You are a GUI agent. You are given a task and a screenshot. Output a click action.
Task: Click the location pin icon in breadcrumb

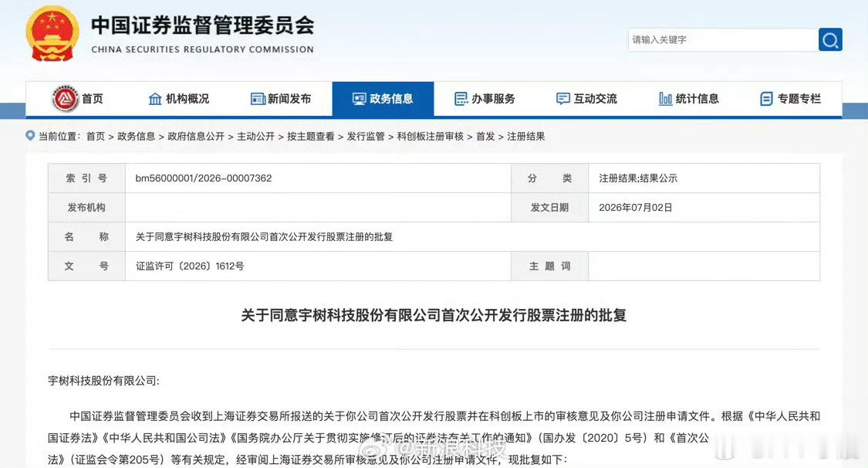[30, 136]
